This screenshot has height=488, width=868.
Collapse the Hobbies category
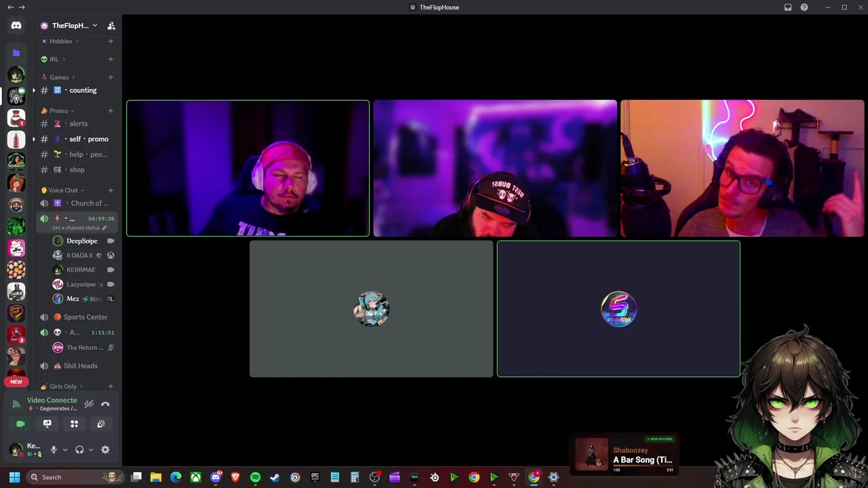61,41
